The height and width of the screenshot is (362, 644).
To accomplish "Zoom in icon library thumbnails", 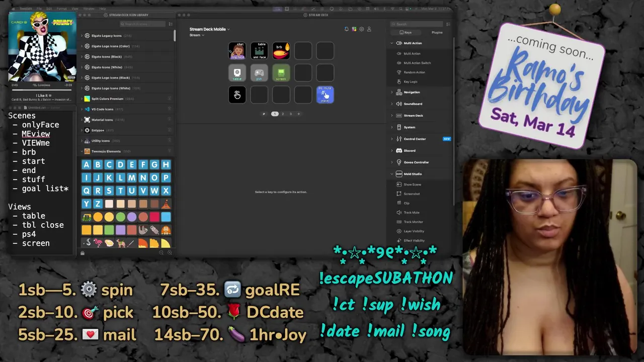I will pos(170,252).
